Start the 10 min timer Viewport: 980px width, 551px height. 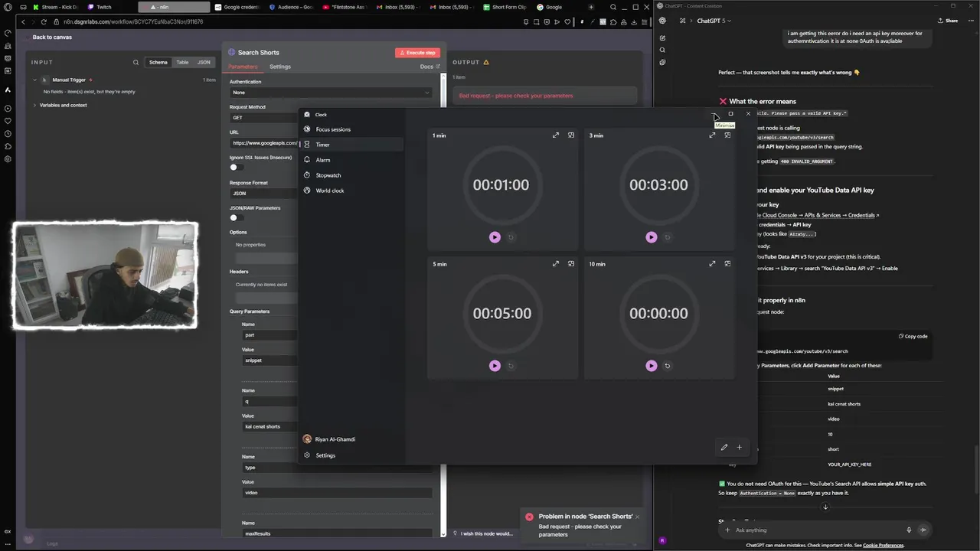pos(652,366)
